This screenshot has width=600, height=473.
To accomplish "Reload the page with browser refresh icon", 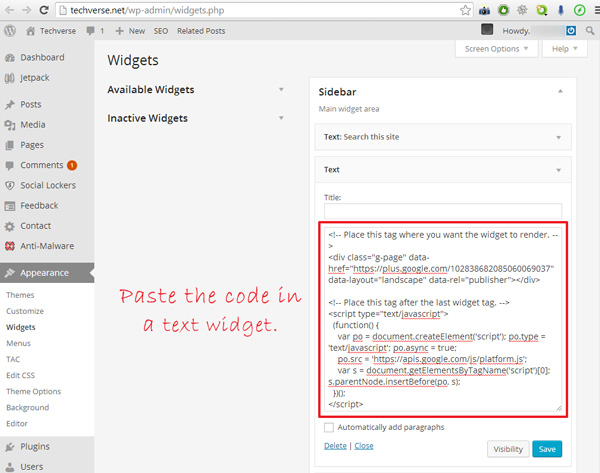I will [x=44, y=10].
